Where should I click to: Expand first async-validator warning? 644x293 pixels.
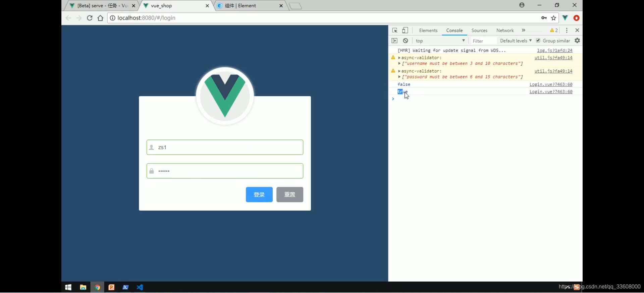pyautogui.click(x=399, y=58)
